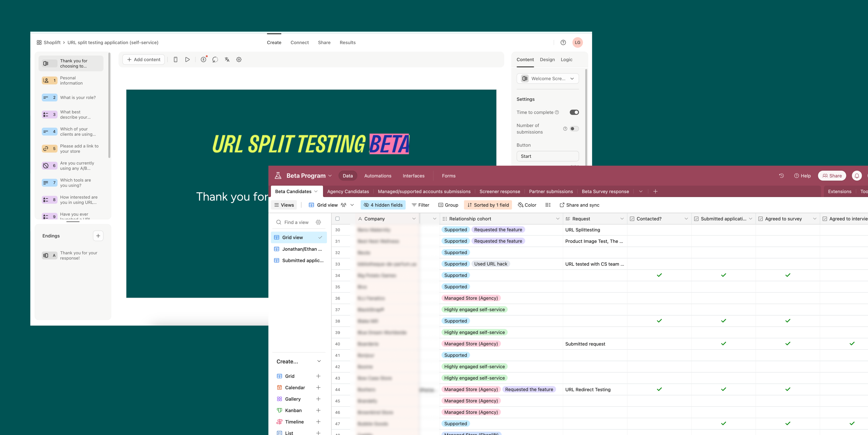Enable Number of submissions toggle
Screen dimensions: 868x435
(574, 129)
